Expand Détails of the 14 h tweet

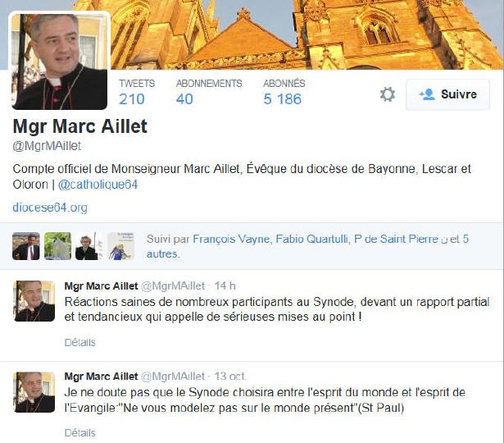(x=80, y=343)
